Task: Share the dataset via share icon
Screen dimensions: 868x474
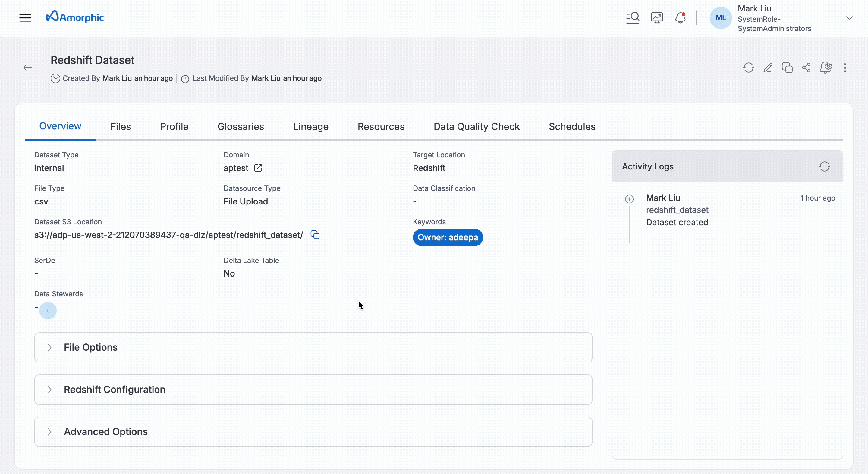Action: [x=806, y=68]
